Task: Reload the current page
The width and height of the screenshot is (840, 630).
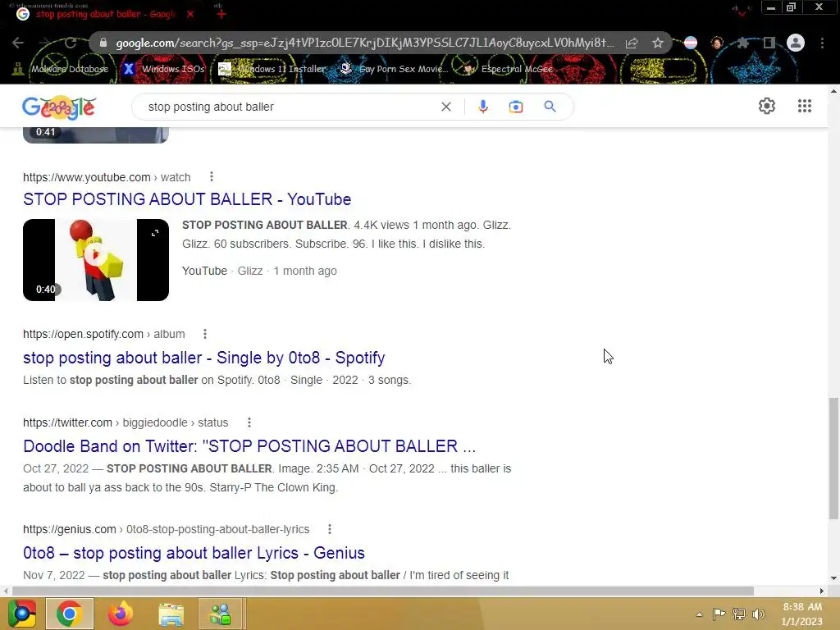Action: click(71, 43)
